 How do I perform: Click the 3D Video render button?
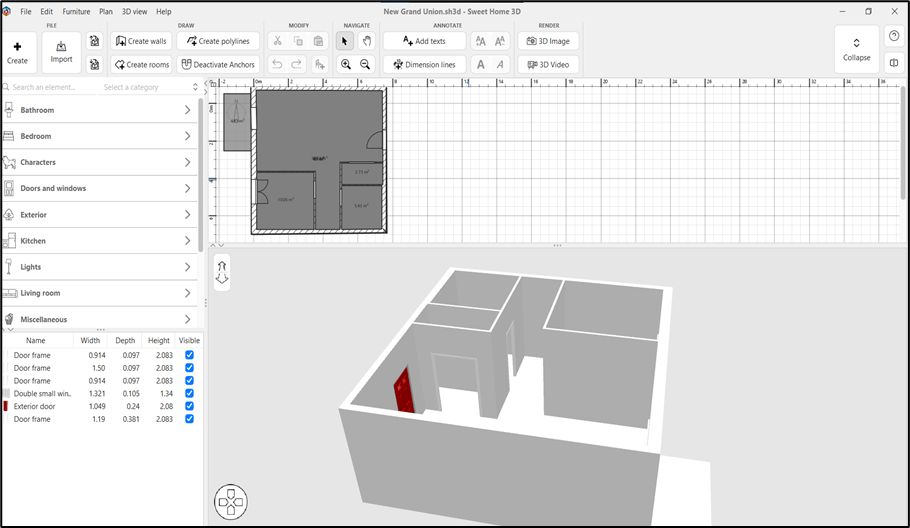point(548,64)
